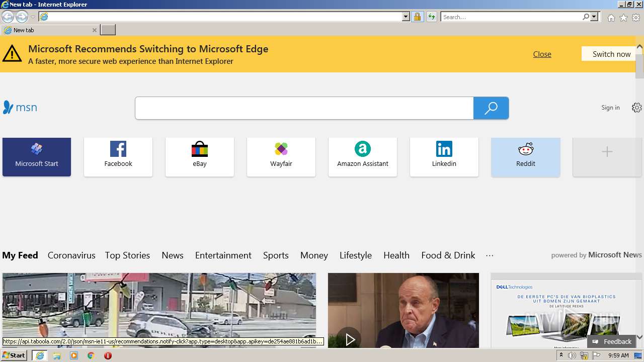Click inside the MSN web search field
This screenshot has height=362, width=644.
(304, 108)
